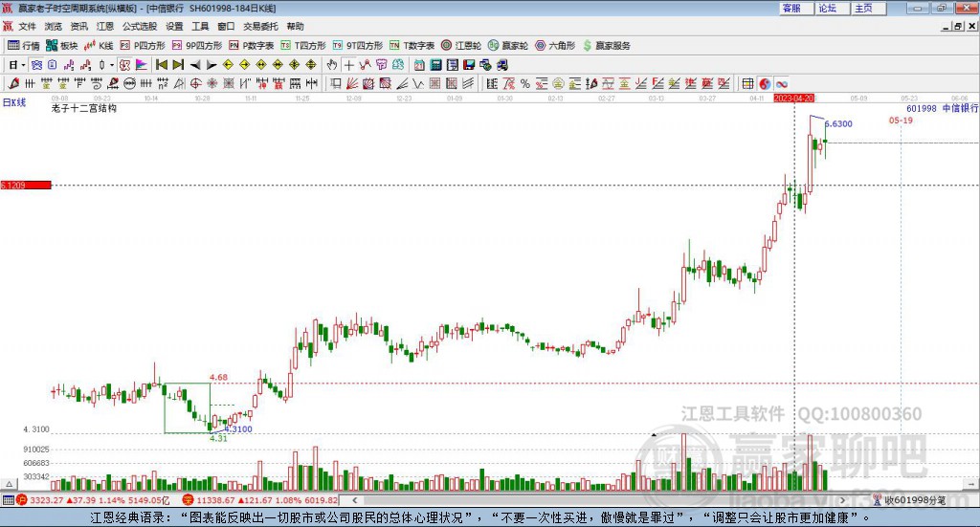Open the calculator icon

coord(436,65)
